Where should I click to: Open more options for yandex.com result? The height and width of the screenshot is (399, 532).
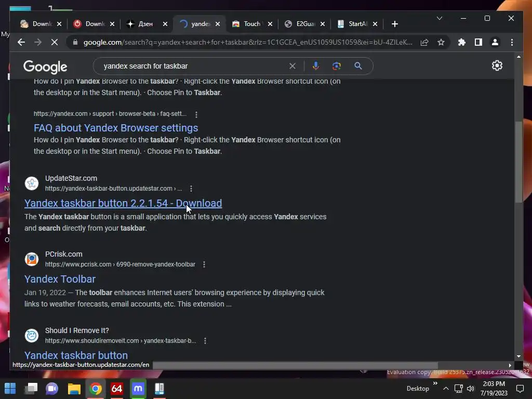point(196,114)
